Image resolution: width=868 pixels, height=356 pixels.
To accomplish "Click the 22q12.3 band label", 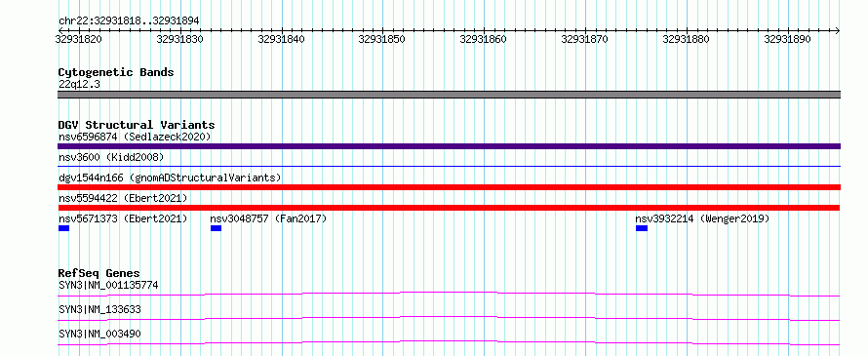I will coord(79,85).
